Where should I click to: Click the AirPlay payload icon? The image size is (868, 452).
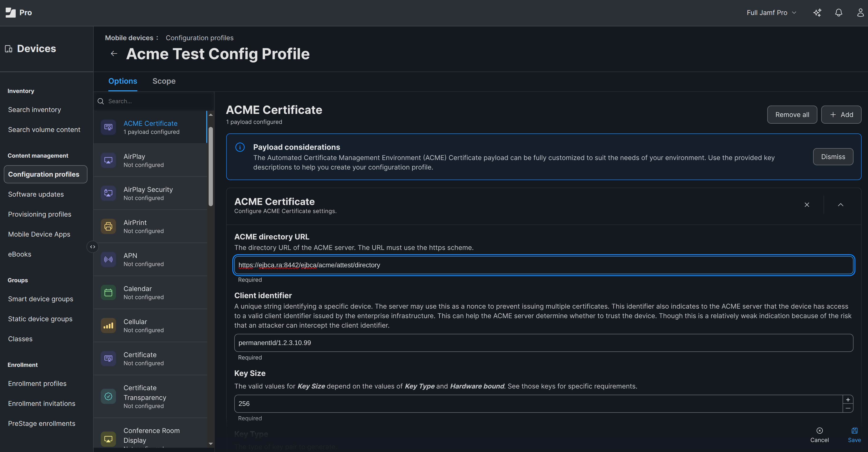[x=108, y=160]
